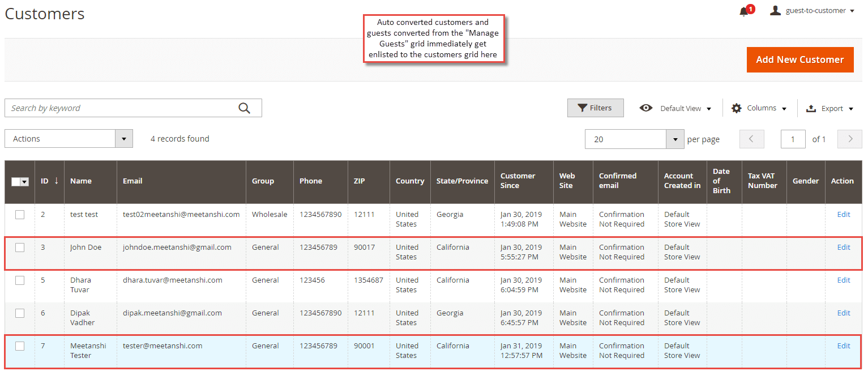This screenshot has width=868, height=371.
Task: Edit the Meetanshi Tester customer
Action: pos(844,346)
